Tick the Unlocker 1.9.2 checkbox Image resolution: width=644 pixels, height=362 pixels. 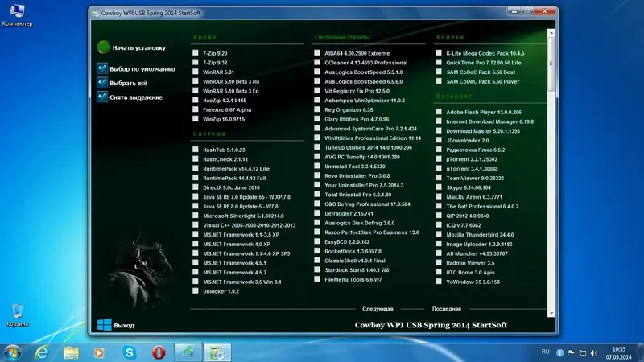click(196, 291)
